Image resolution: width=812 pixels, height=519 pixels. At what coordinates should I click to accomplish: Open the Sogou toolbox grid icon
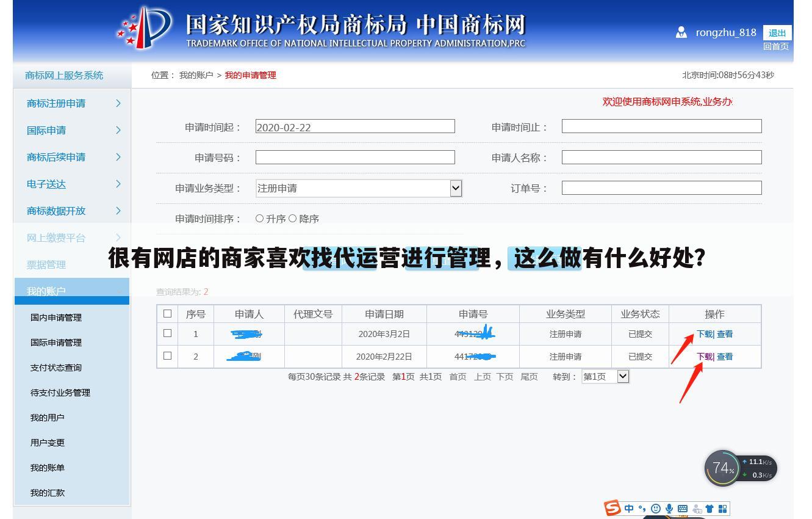coord(722,508)
